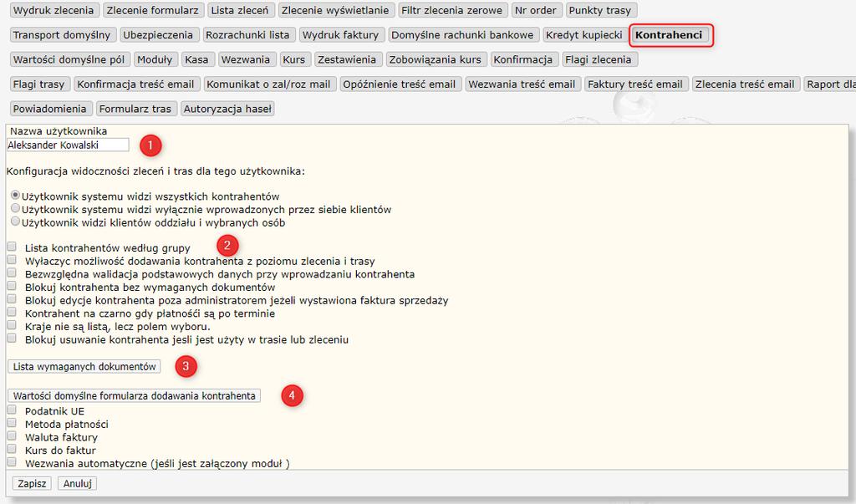Open the Lista zleceń tab

tap(240, 10)
